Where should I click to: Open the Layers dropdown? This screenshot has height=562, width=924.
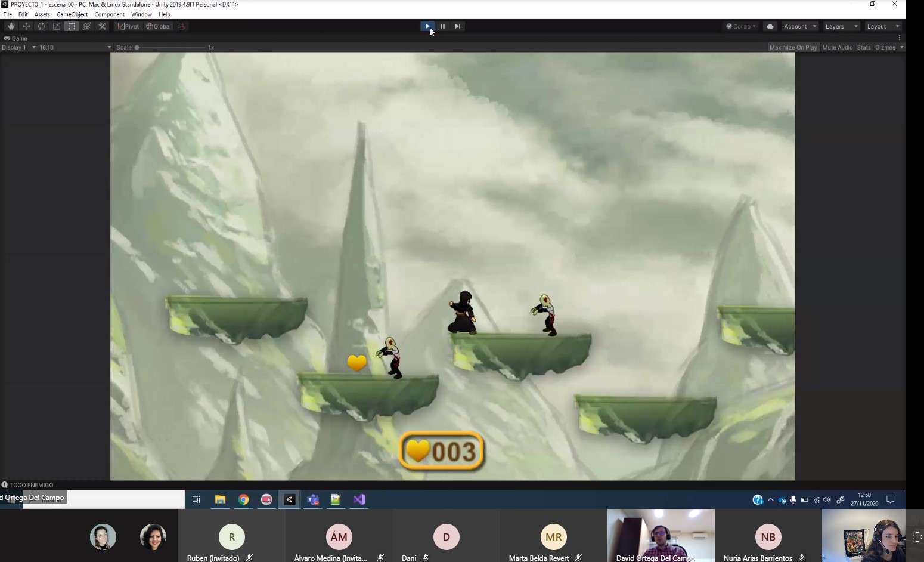[841, 26]
